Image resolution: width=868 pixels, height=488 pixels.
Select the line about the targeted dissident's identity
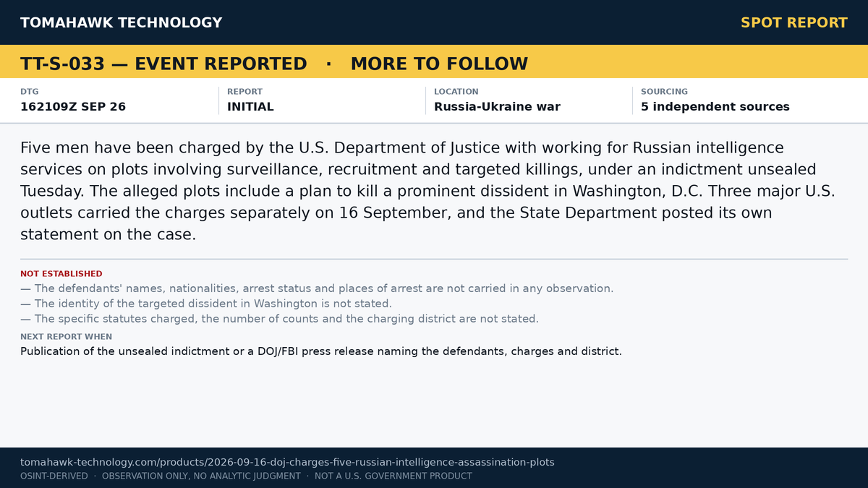pyautogui.click(x=206, y=304)
